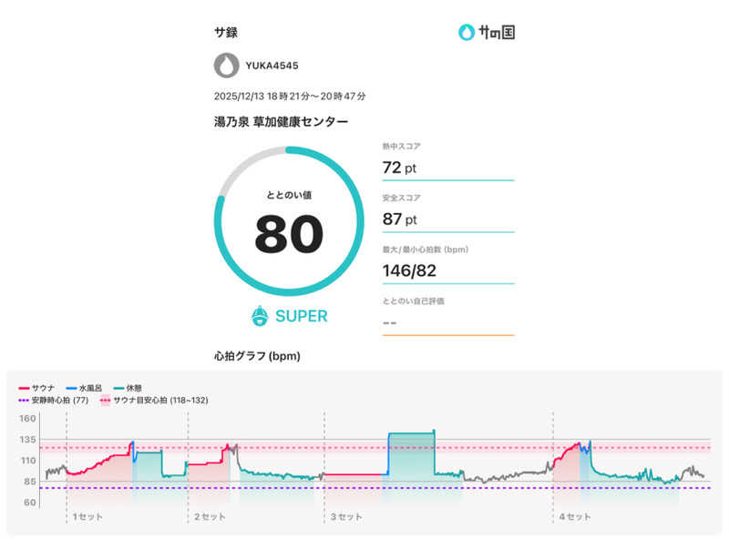Viewport: 729px width, 560px height.
Task: Open 湯乃泉 草加健康センター facility name
Action: (x=280, y=121)
